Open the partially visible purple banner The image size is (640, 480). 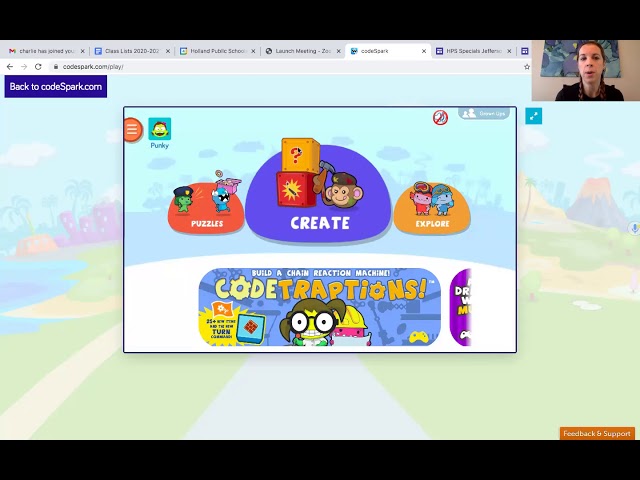461,307
